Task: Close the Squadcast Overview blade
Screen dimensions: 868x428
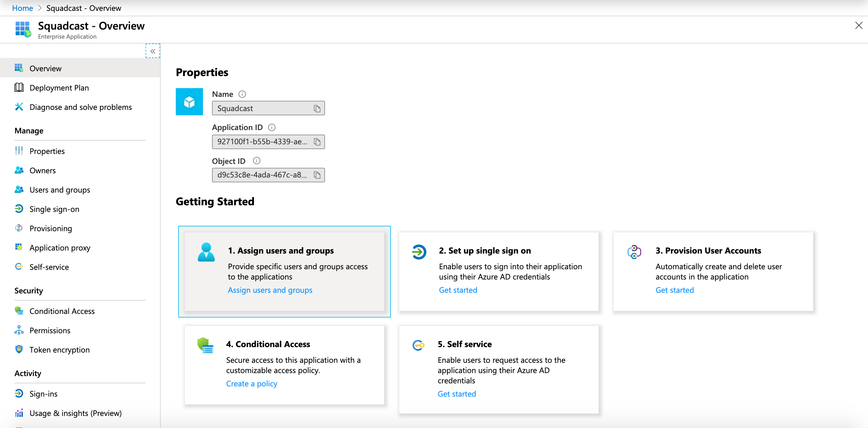Action: pos(858,26)
